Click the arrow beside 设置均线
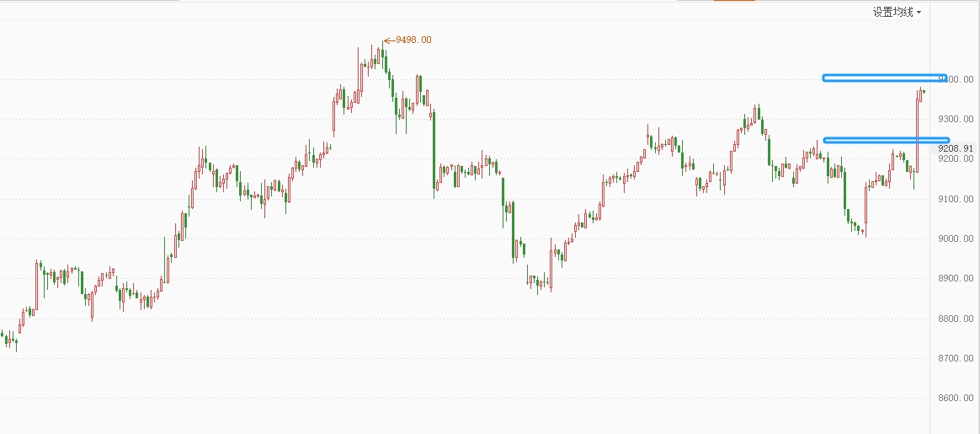The width and height of the screenshot is (980, 434). click(919, 13)
